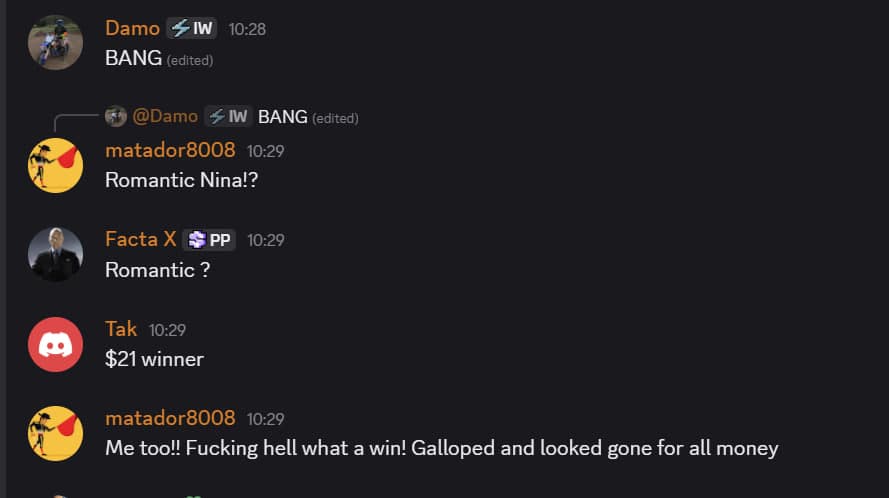This screenshot has height=498, width=889.
Task: Open matador8008's avatar on the 'Me too!!' message
Action: (55, 433)
